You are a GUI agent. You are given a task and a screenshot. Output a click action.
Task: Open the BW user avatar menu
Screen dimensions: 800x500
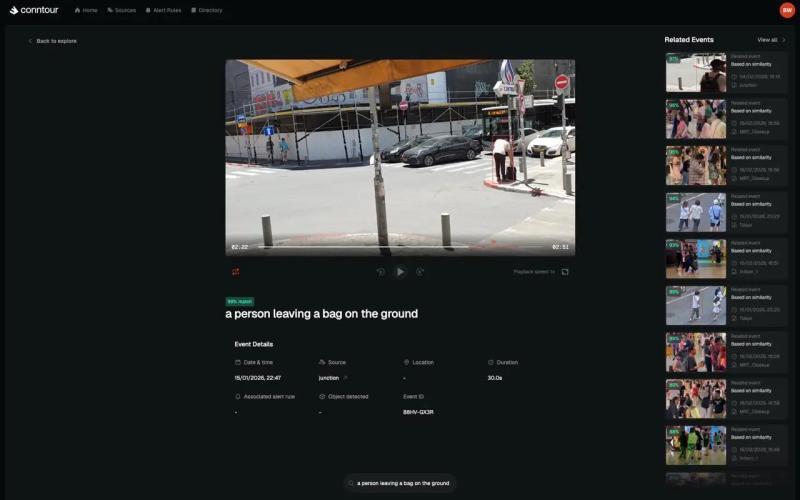(x=787, y=10)
